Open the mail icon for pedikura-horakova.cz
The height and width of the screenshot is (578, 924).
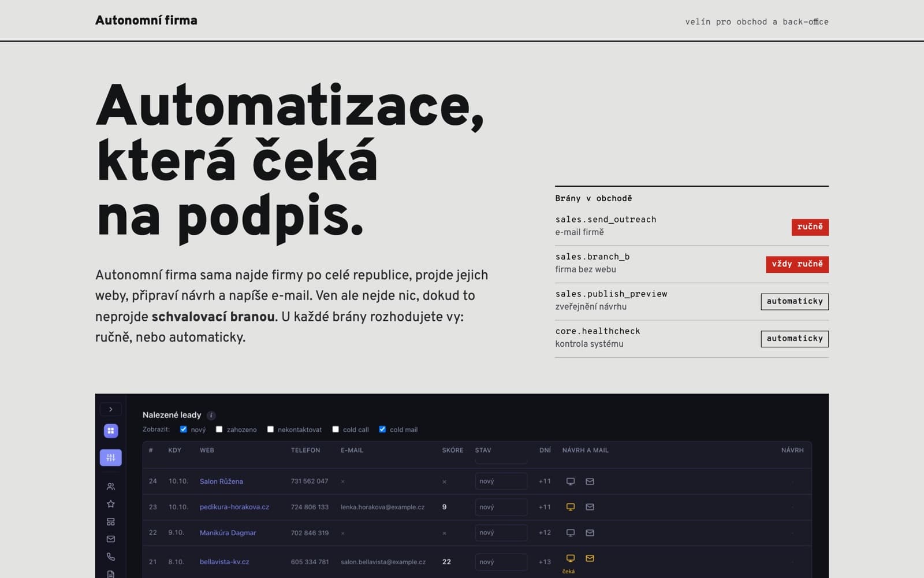(x=590, y=507)
